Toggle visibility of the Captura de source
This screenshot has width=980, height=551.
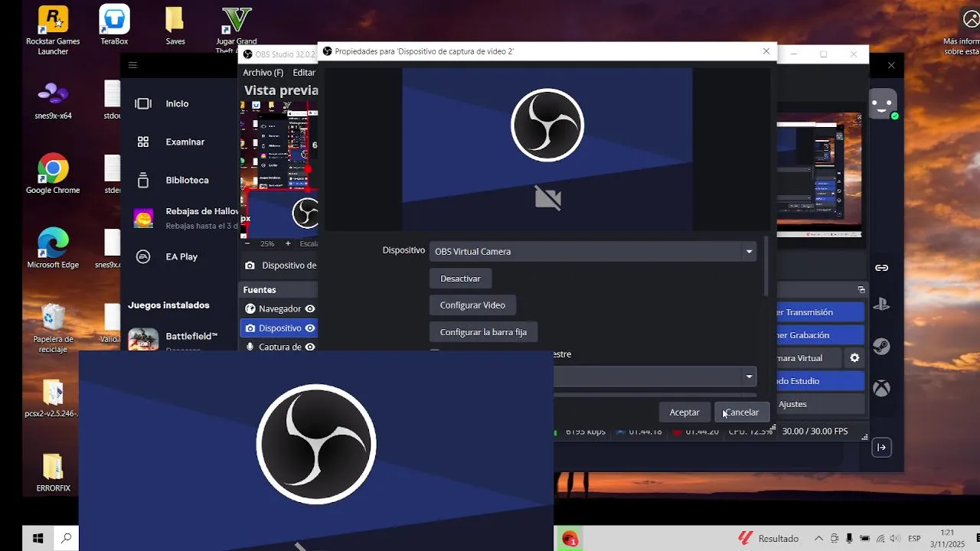click(x=310, y=347)
